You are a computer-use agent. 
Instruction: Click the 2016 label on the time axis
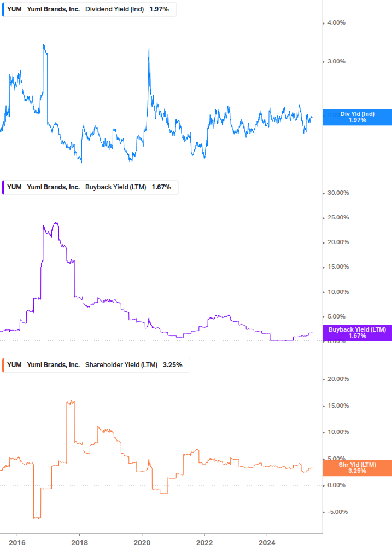point(17,543)
